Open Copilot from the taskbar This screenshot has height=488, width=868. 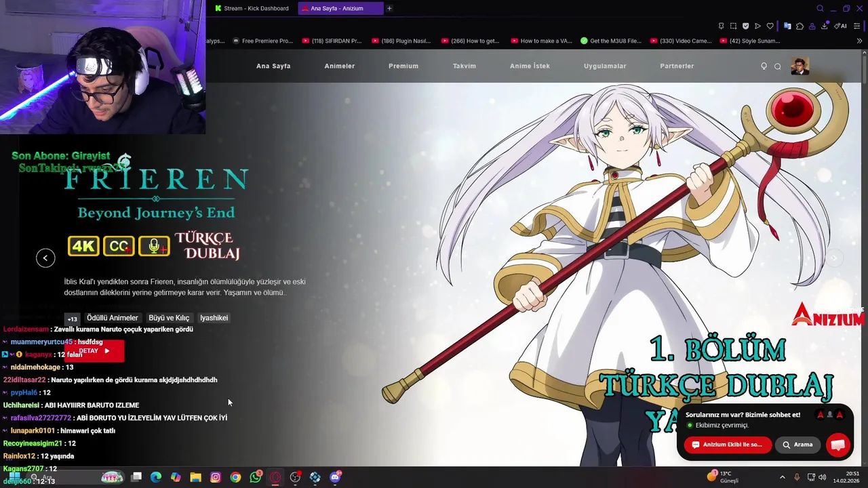pyautogui.click(x=176, y=477)
